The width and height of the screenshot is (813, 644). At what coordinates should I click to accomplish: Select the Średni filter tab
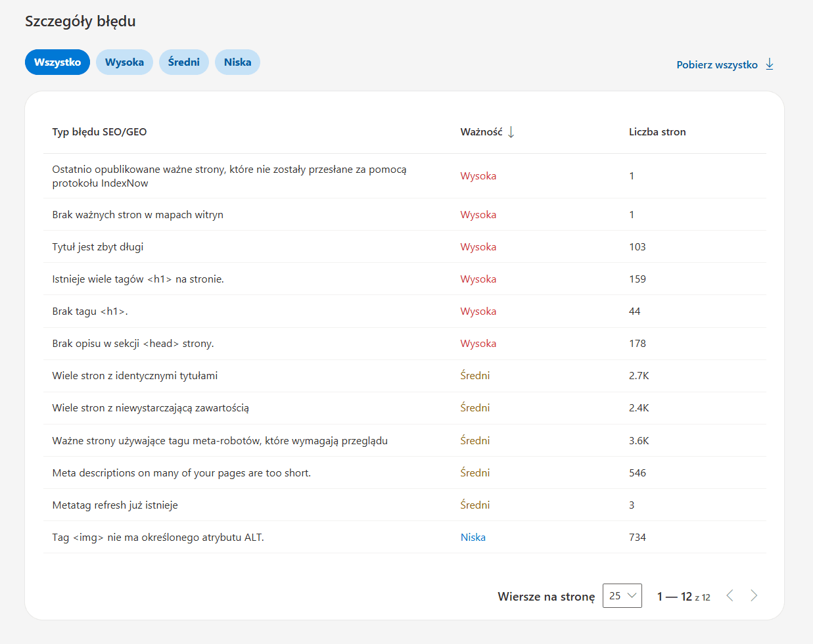[184, 62]
